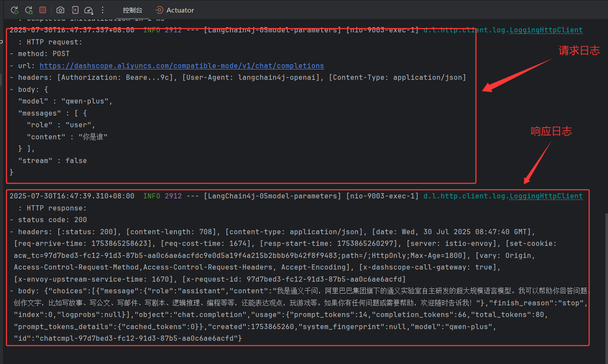The width and height of the screenshot is (608, 364).
Task: Open the More options vertical dots menu
Action: tap(103, 10)
